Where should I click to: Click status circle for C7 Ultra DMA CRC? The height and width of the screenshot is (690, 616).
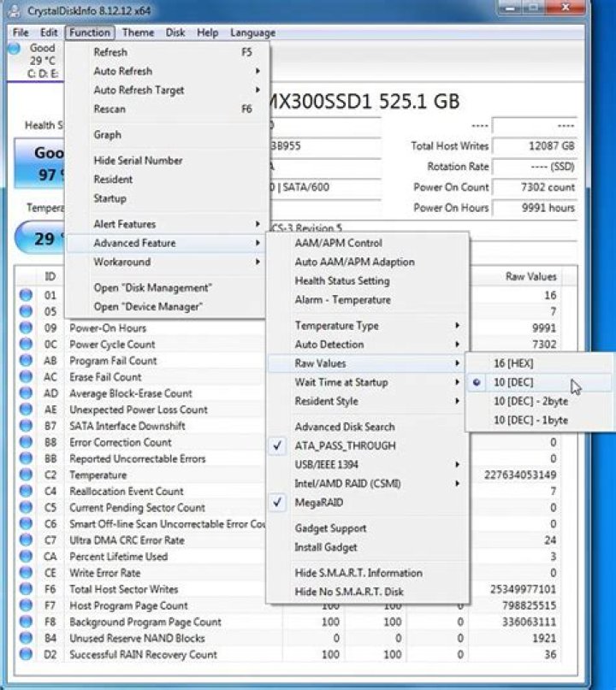[x=26, y=540]
